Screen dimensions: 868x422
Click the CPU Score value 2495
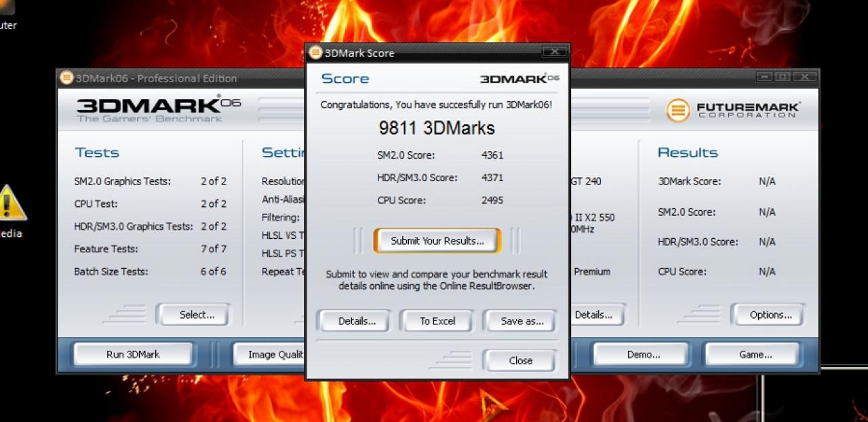tap(492, 200)
